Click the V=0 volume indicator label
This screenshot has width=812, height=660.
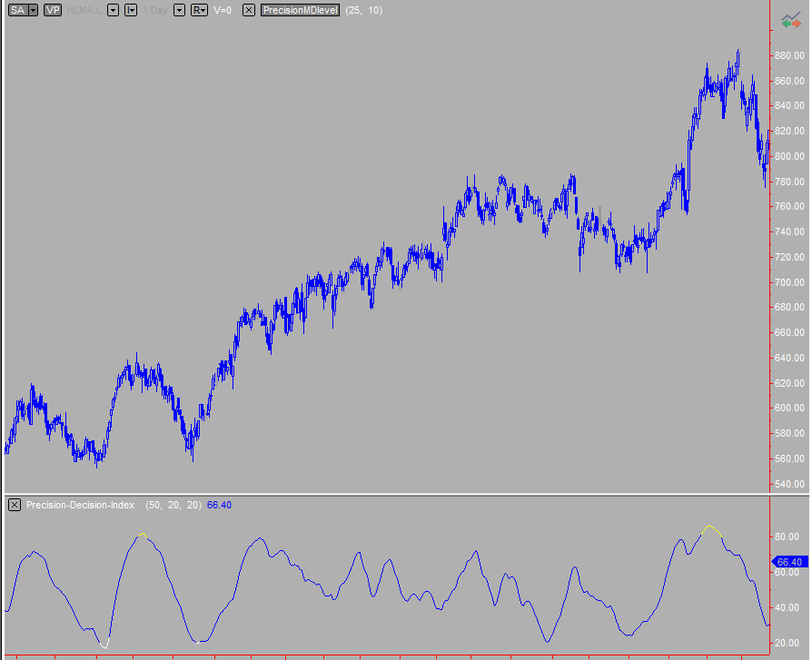click(221, 11)
